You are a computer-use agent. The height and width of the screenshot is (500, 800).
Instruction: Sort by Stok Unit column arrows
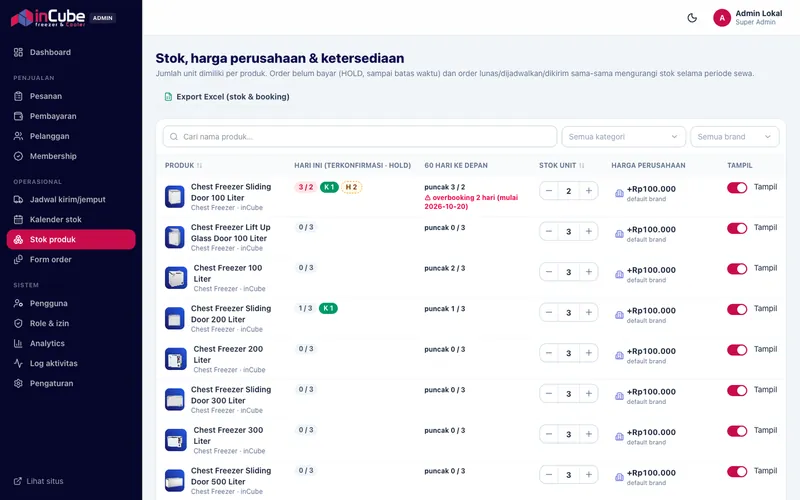click(x=582, y=165)
